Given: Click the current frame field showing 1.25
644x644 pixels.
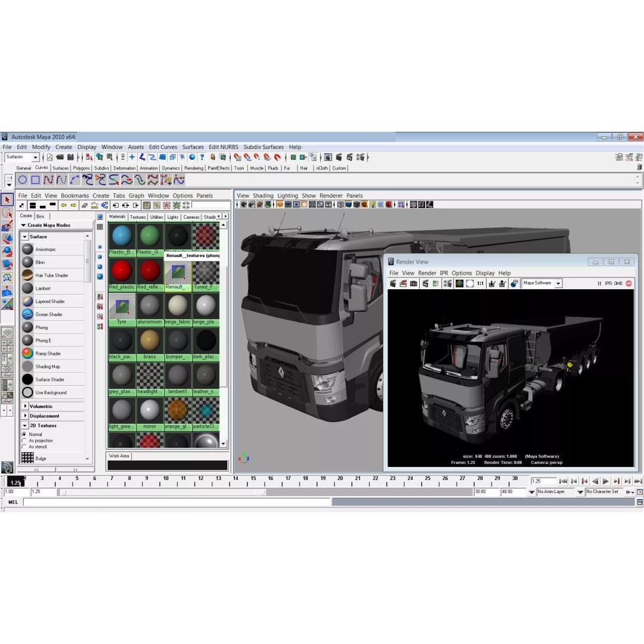Looking at the screenshot, I should point(543,481).
